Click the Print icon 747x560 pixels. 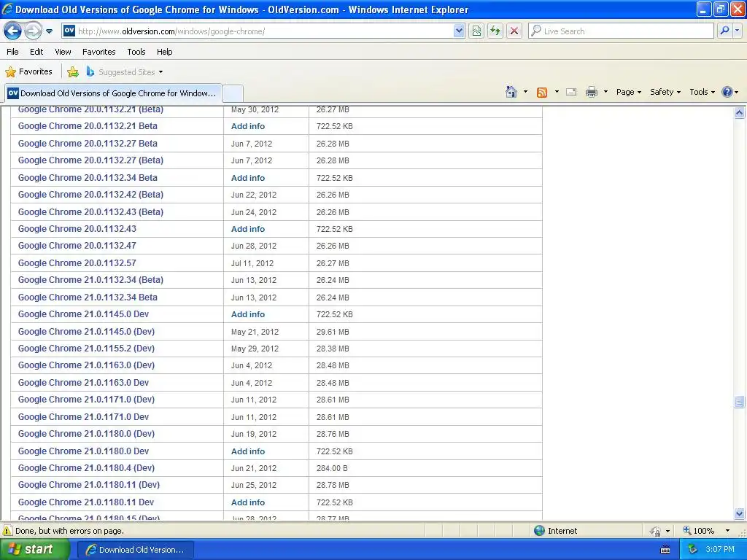tap(591, 92)
